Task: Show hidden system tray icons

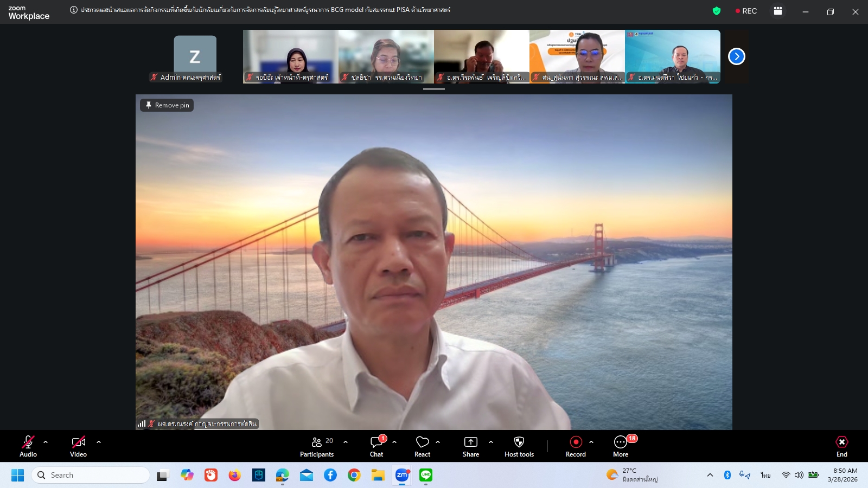Action: click(x=710, y=475)
